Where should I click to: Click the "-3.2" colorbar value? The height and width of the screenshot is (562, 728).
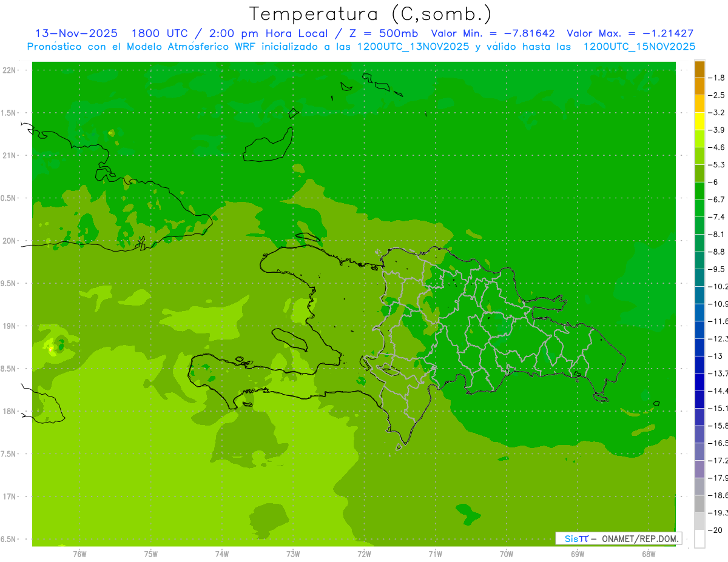coord(717,113)
